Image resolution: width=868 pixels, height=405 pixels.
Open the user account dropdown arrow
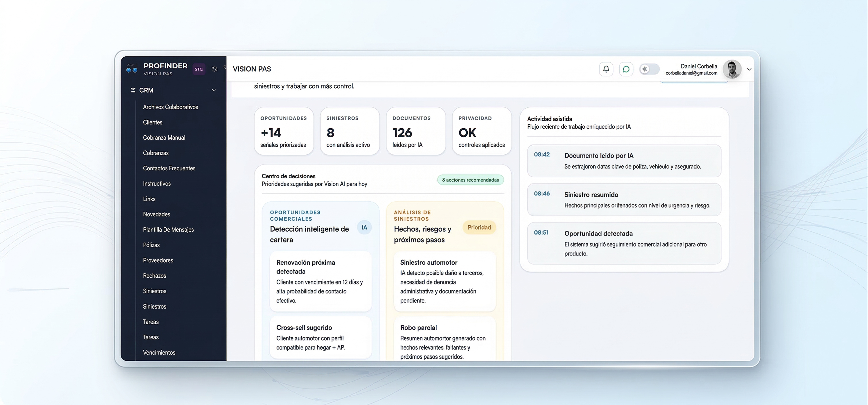coord(749,69)
